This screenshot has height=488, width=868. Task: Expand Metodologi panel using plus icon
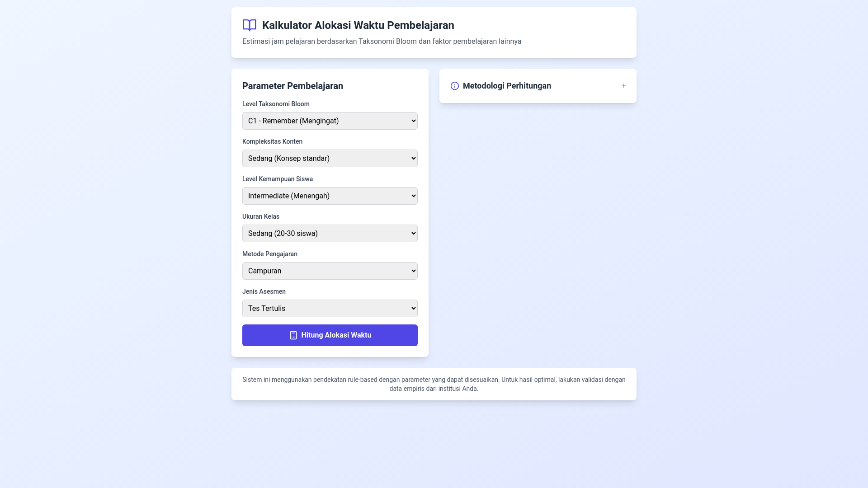pos(623,86)
